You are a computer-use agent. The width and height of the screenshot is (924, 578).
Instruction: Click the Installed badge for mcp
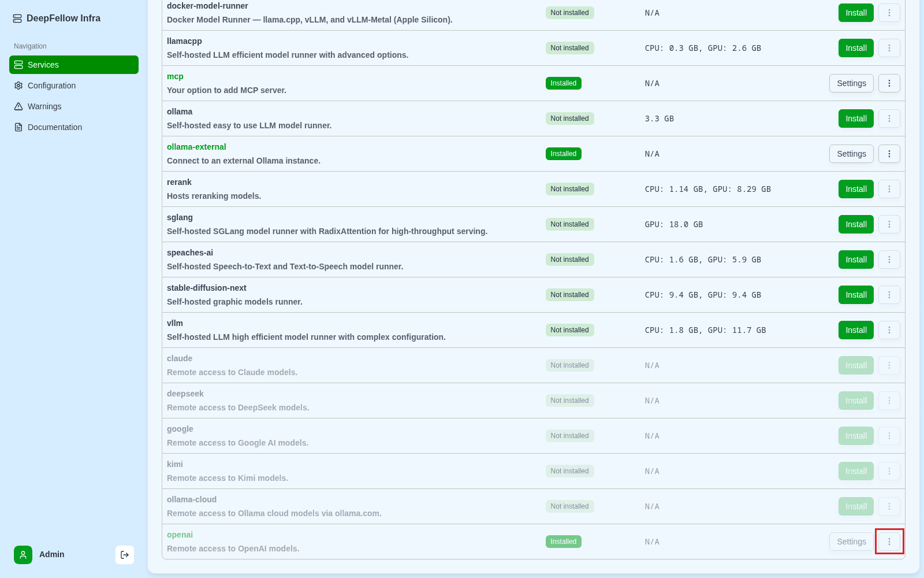click(x=564, y=83)
